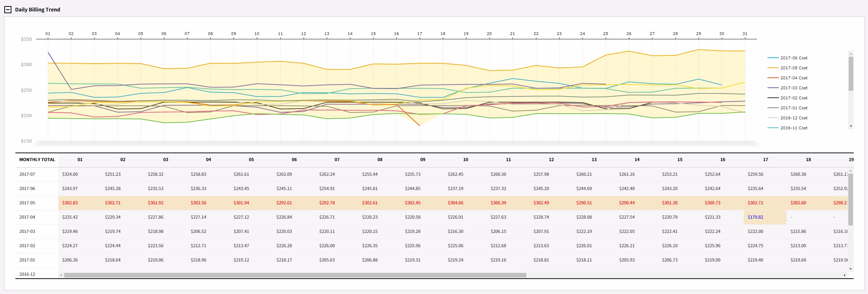Viewport: 868px width, 294px height.
Task: Select the 2017-07 row header
Action: (x=27, y=174)
